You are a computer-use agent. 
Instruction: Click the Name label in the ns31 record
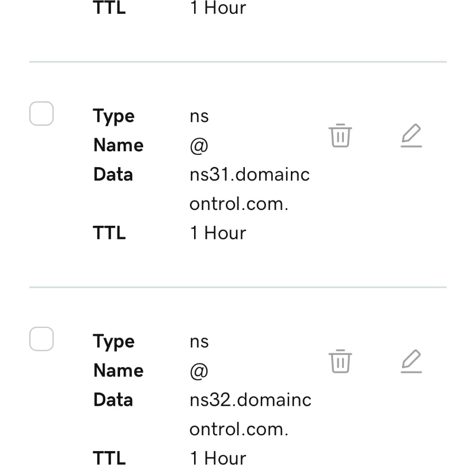[118, 145]
